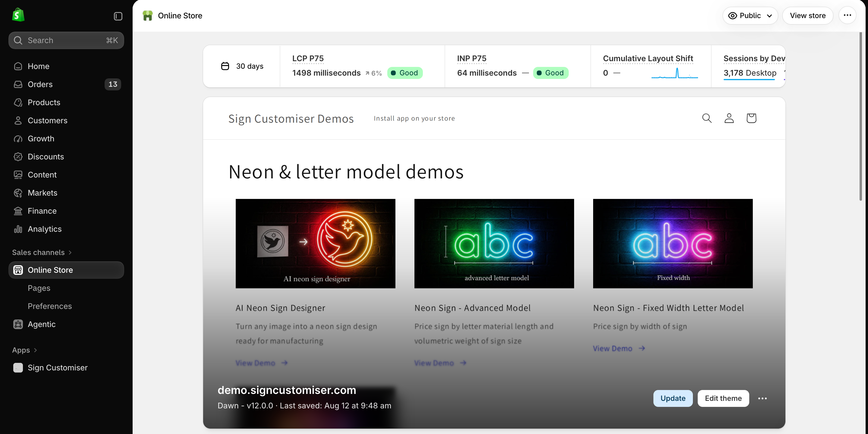The width and height of the screenshot is (868, 434).
Task: Click the storefront search magnifier icon
Action: coord(706,118)
